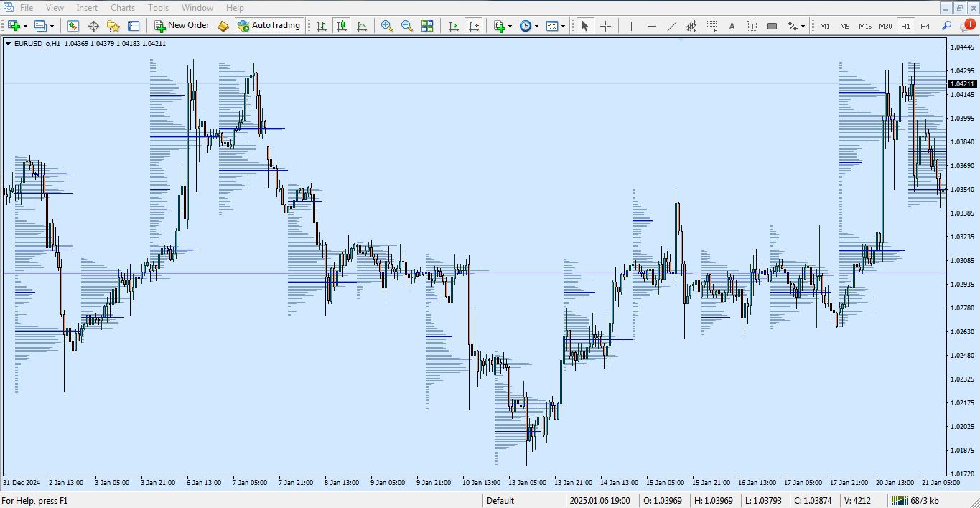Open the Window menu
The width and height of the screenshot is (980, 508).
click(197, 8)
